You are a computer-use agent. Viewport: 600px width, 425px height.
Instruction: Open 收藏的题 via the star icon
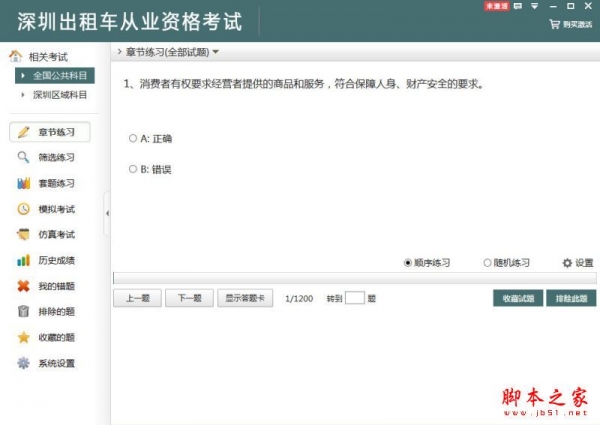23,338
